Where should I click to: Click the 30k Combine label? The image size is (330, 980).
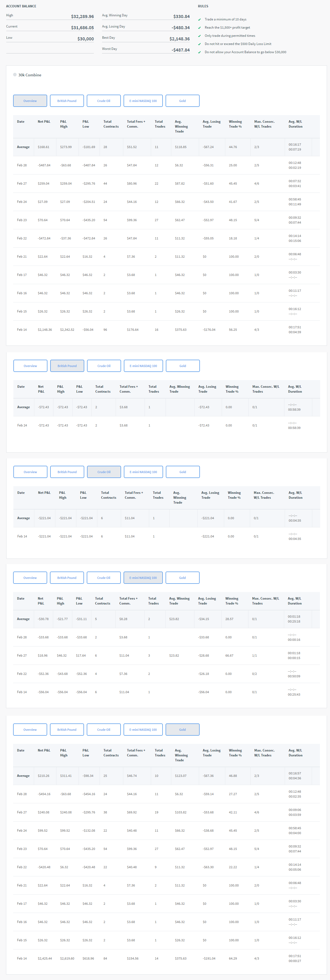(30, 75)
